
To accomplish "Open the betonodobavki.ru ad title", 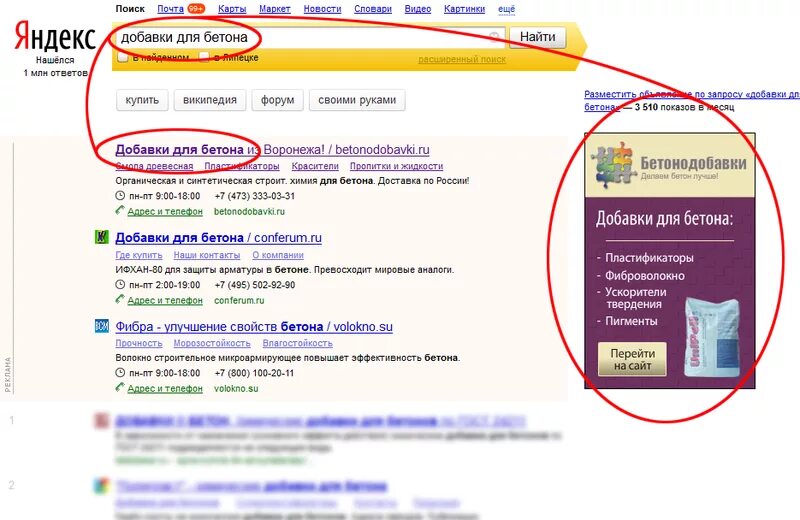I will click(272, 150).
